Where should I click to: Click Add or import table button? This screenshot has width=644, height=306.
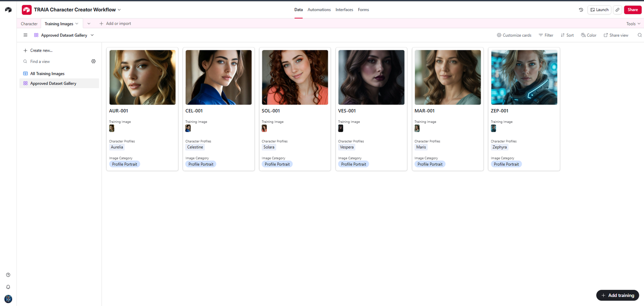pos(115,23)
